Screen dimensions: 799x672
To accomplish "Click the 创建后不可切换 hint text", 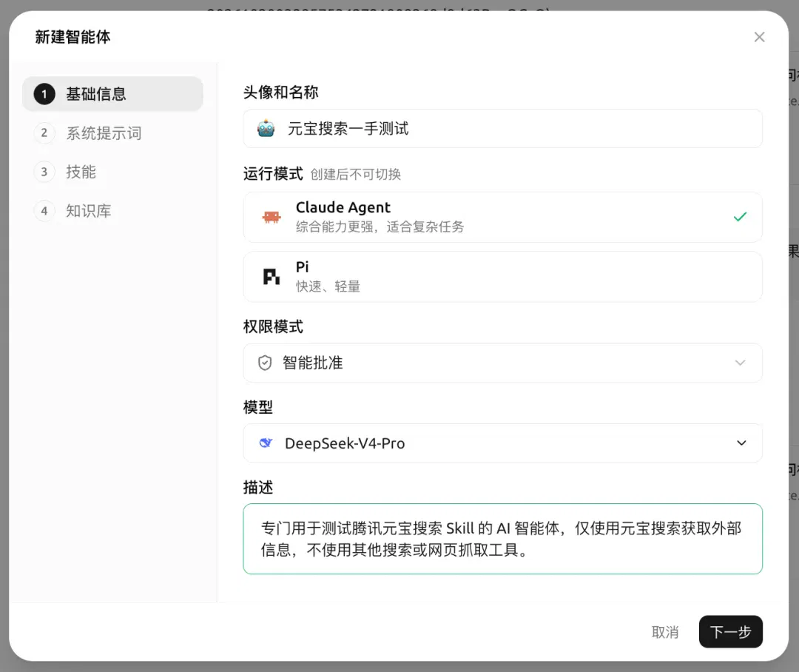I will (356, 175).
